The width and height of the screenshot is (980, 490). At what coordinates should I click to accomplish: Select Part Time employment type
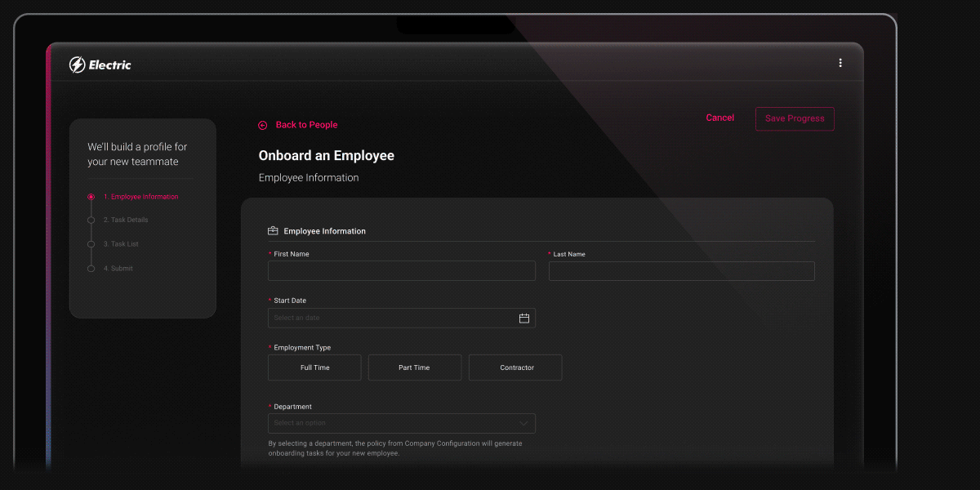click(414, 367)
